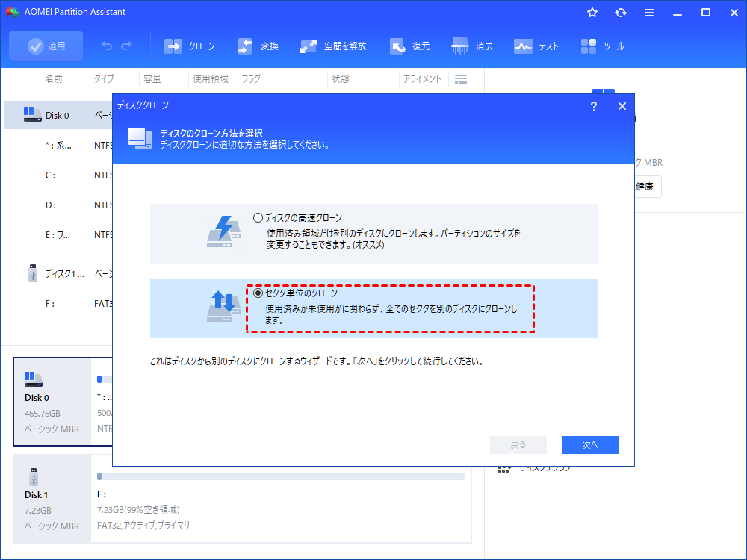Click the フラグ column header
Image resolution: width=747 pixels, height=560 pixels.
pyautogui.click(x=252, y=79)
